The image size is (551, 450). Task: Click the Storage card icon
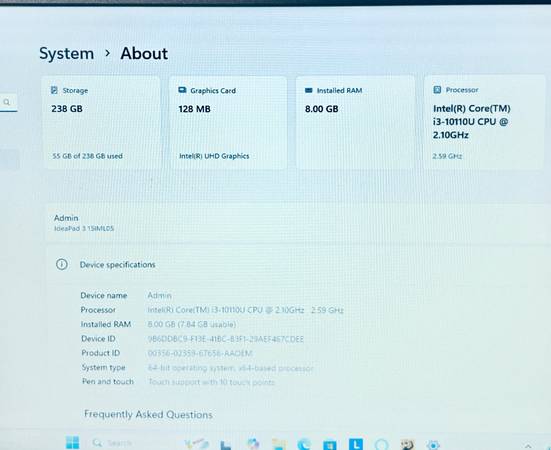pyautogui.click(x=54, y=90)
